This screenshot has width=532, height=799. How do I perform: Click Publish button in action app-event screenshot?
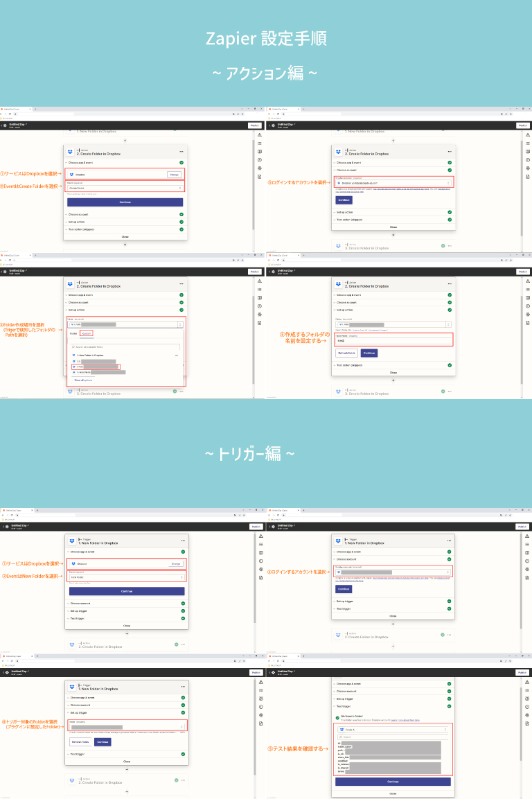[x=254, y=125]
